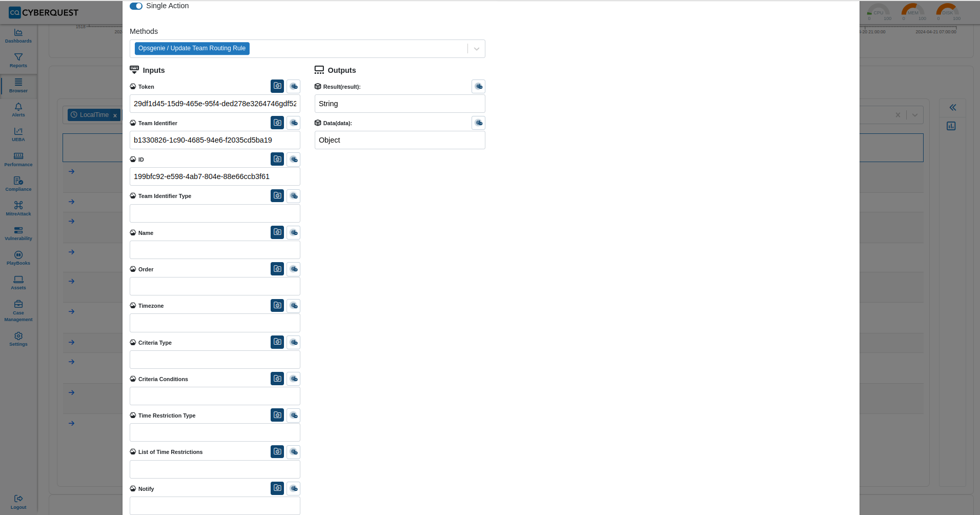Focus the Criteria Type input field
This screenshot has width=980, height=515.
(215, 360)
